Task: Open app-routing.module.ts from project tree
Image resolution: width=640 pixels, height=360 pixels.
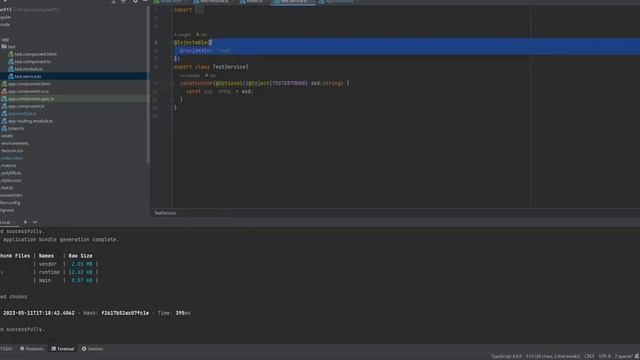Action: [x=30, y=121]
